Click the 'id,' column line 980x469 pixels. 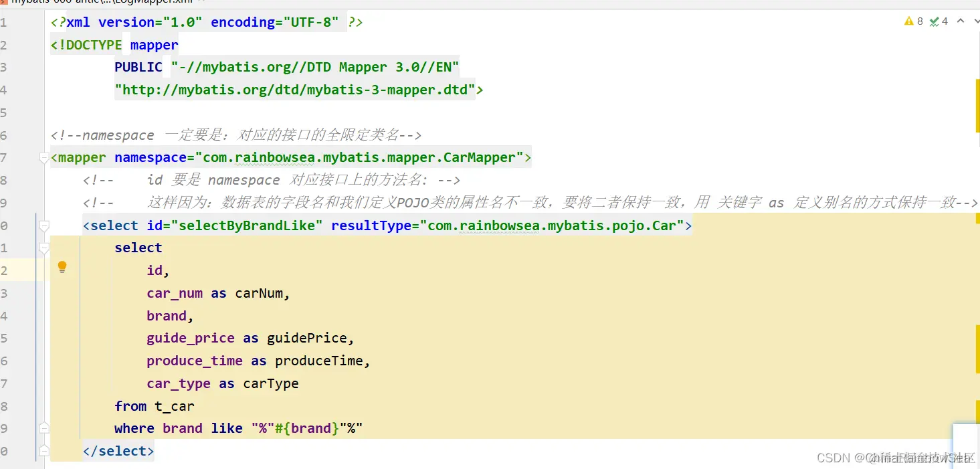159,270
